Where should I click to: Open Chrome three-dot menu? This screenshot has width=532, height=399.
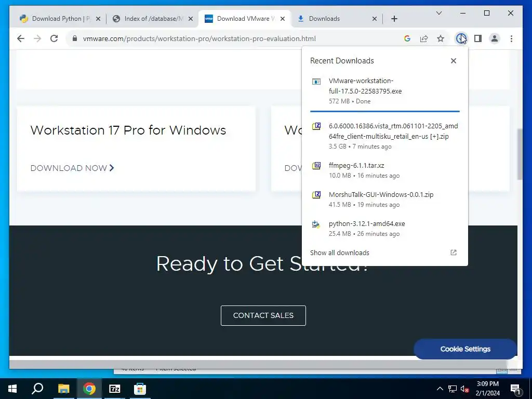pyautogui.click(x=511, y=38)
